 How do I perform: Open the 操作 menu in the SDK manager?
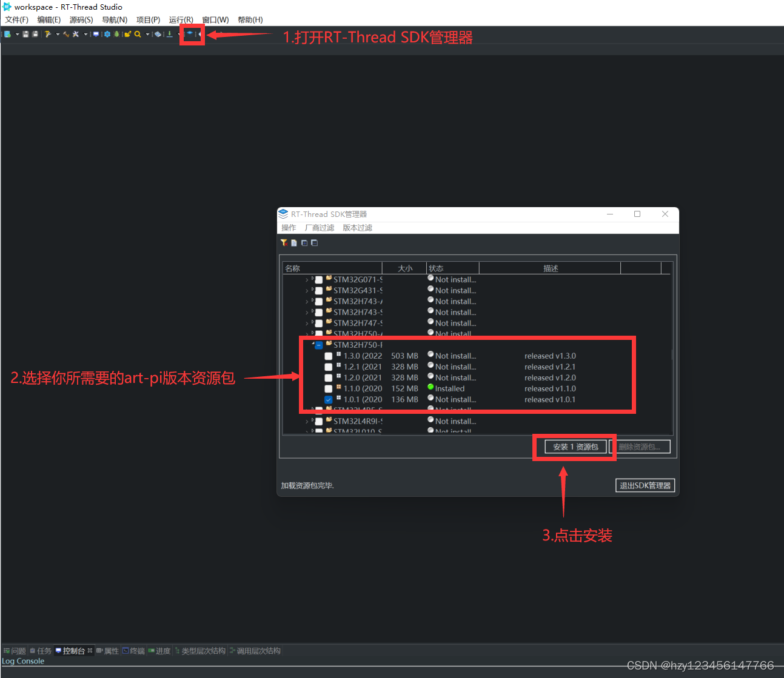click(289, 227)
